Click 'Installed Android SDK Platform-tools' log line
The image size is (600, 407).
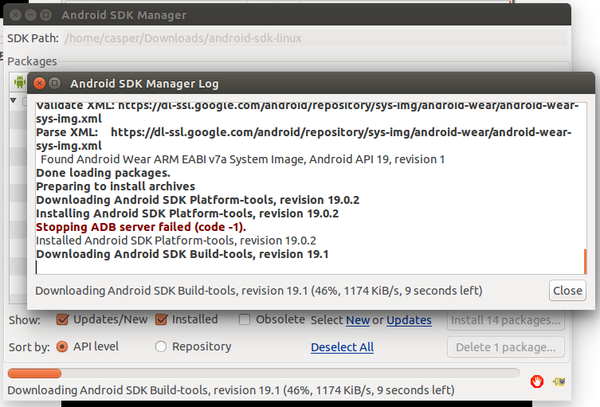tap(176, 241)
